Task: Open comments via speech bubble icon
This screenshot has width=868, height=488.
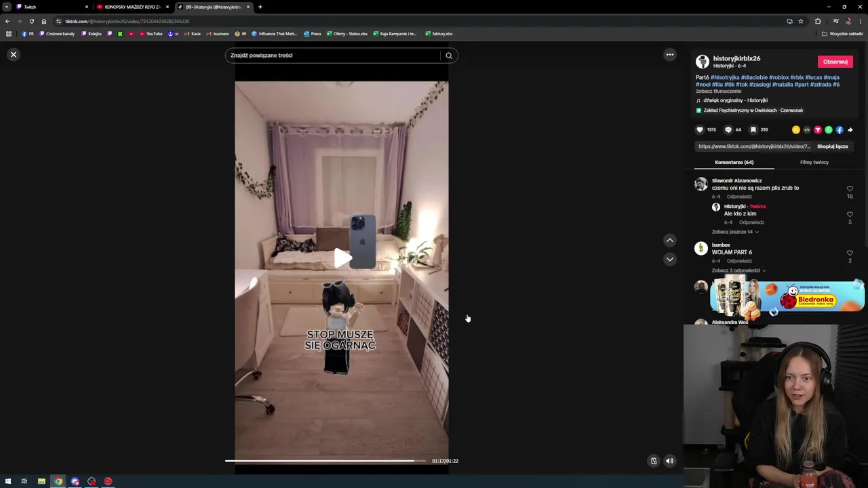Action: pyautogui.click(x=728, y=129)
